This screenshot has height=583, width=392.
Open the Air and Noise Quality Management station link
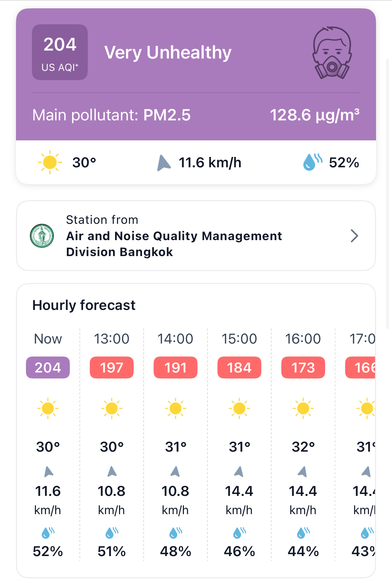coord(174,236)
